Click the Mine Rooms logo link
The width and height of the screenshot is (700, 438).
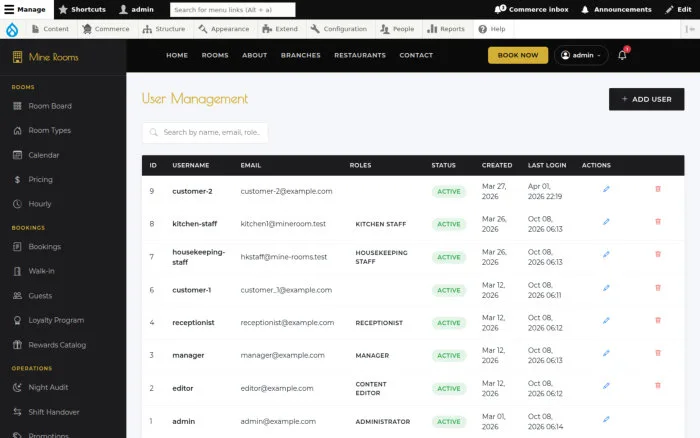[46, 57]
